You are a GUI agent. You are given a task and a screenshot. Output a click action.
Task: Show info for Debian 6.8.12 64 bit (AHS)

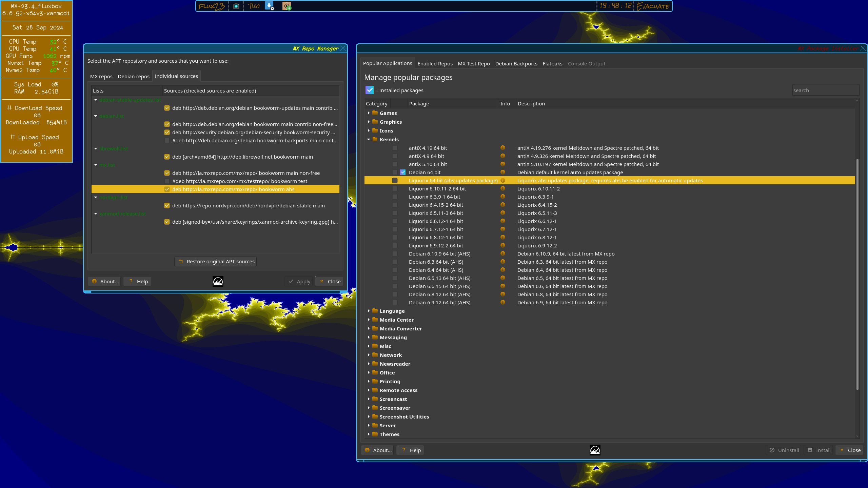pyautogui.click(x=502, y=294)
